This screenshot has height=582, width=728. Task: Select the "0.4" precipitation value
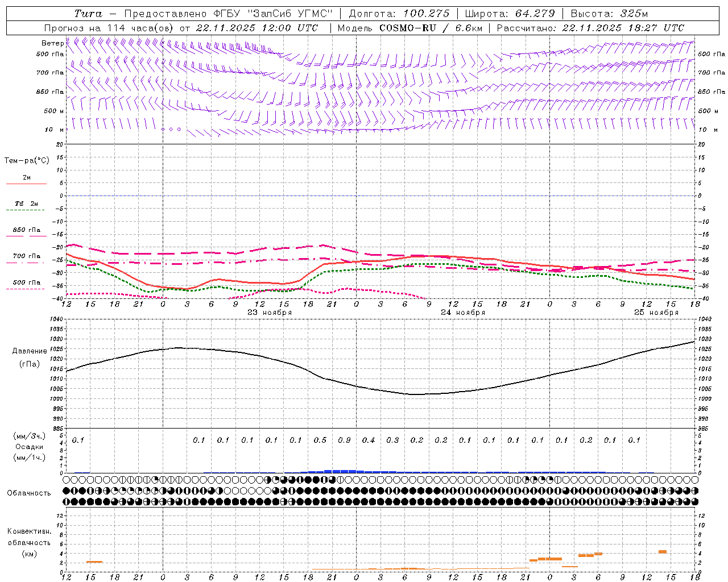369,440
